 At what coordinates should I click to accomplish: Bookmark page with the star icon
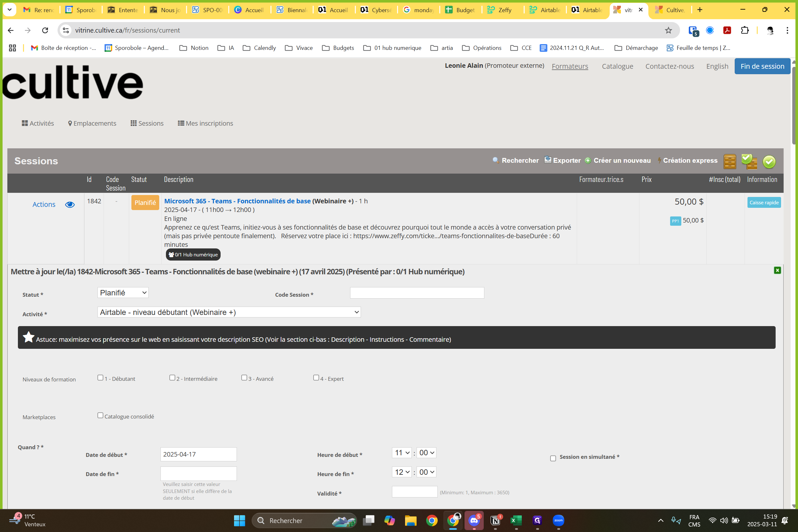[x=668, y=31]
